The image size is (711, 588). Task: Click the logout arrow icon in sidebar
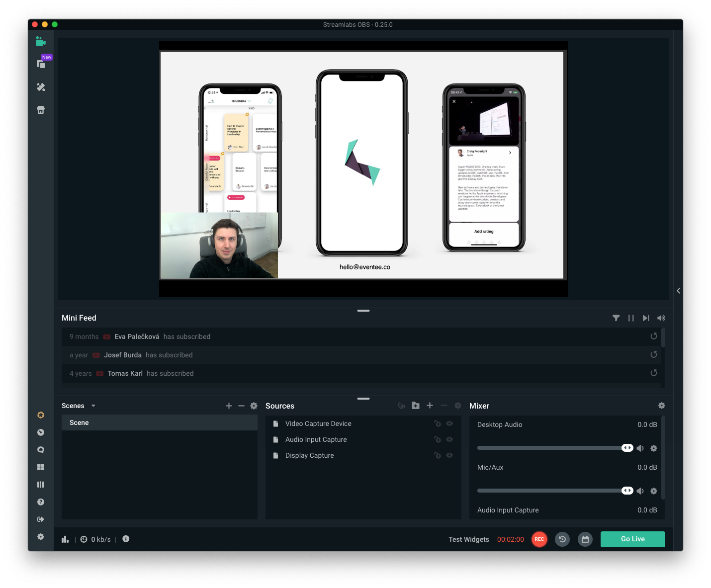[x=41, y=519]
